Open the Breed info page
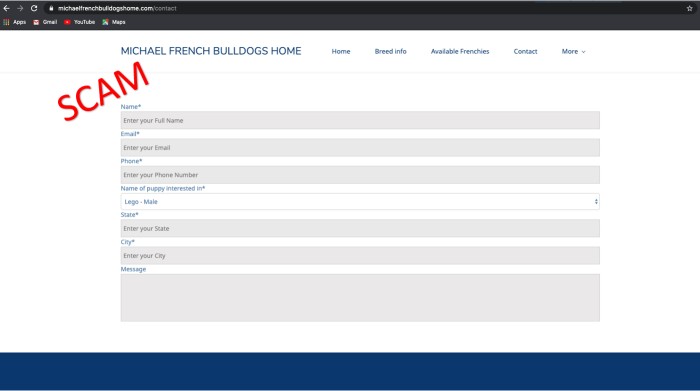700x391 pixels. point(391,51)
